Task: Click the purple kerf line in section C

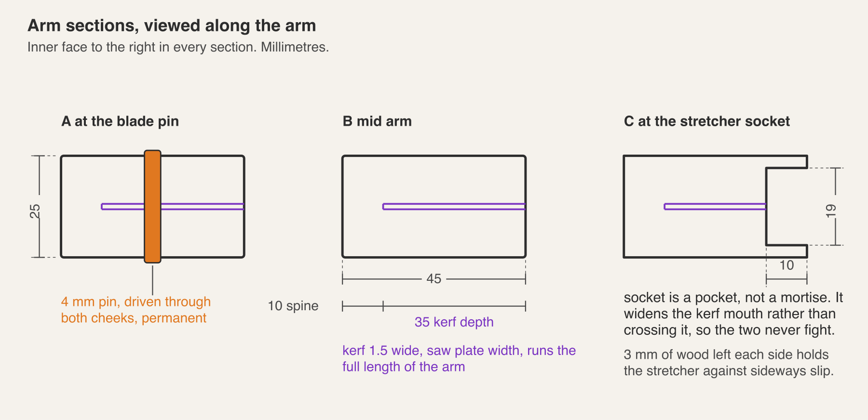Action: [715, 207]
